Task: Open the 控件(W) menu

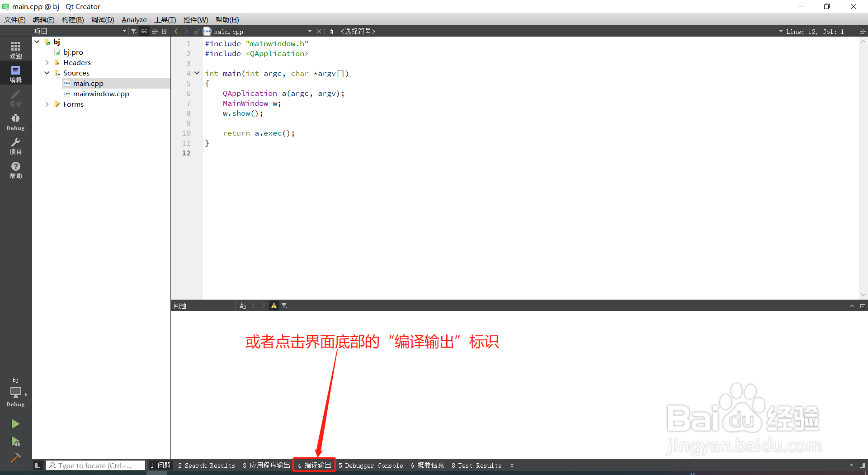Action: 196,19
